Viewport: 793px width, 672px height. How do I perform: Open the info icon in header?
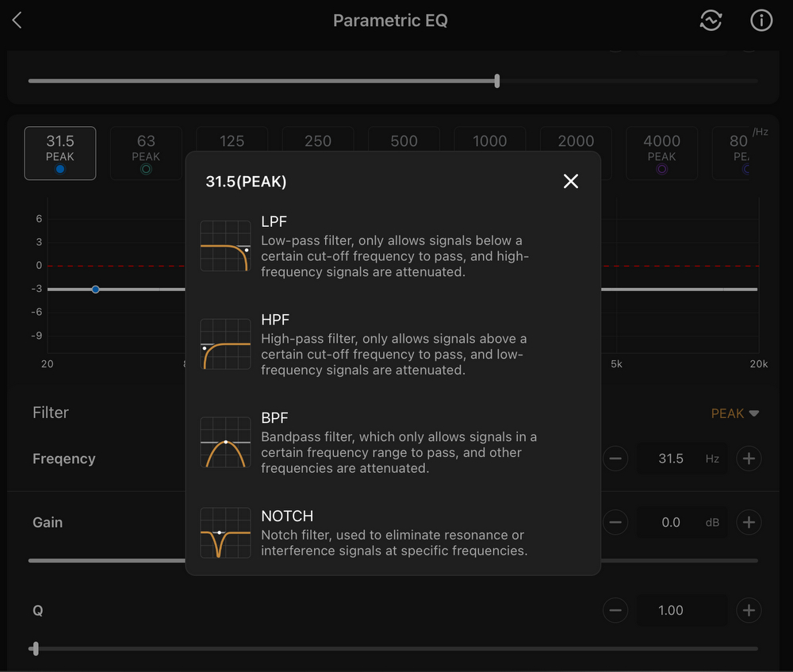coord(761,21)
